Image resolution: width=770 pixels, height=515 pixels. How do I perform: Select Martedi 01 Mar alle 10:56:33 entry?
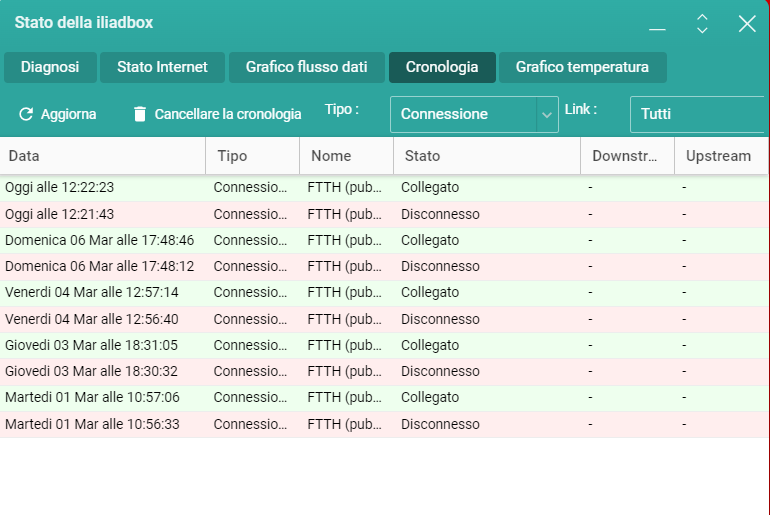(x=384, y=425)
